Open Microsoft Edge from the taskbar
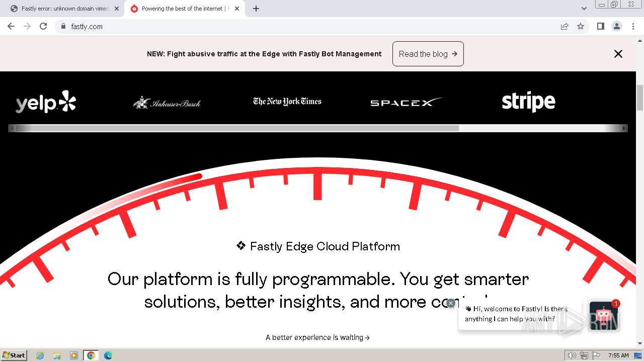644x362 pixels. click(108, 355)
